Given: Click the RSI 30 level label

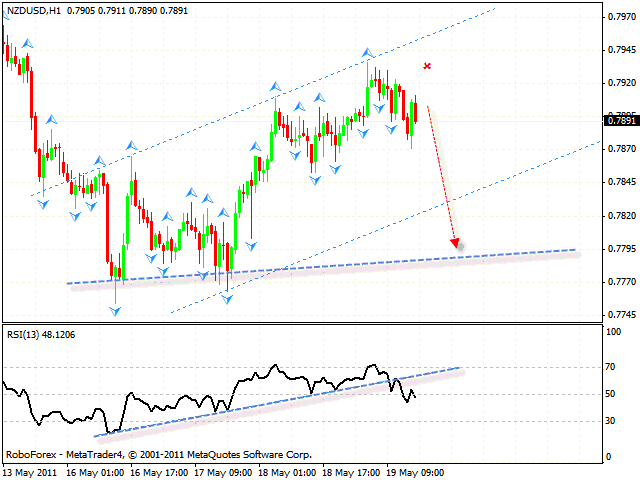Looking at the screenshot, I should (609, 421).
